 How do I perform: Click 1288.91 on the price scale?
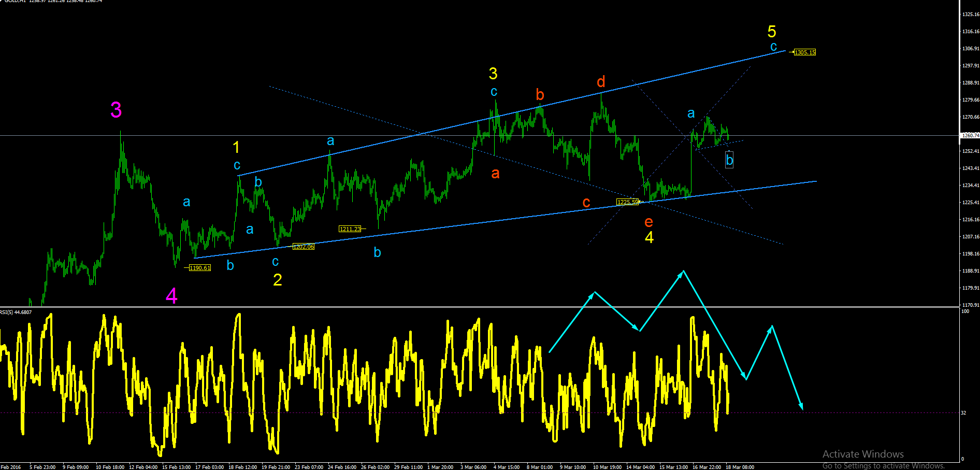point(971,83)
